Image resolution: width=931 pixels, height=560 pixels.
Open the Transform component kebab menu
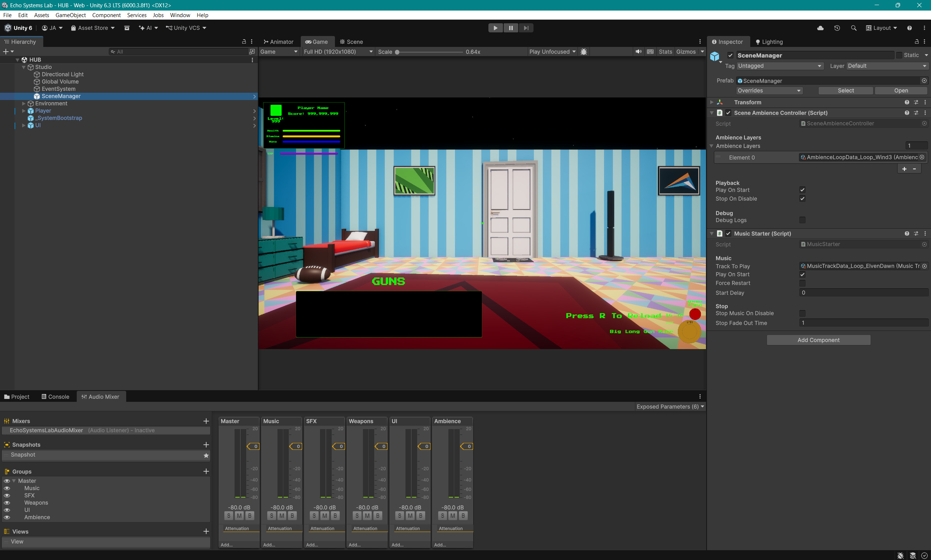point(925,102)
